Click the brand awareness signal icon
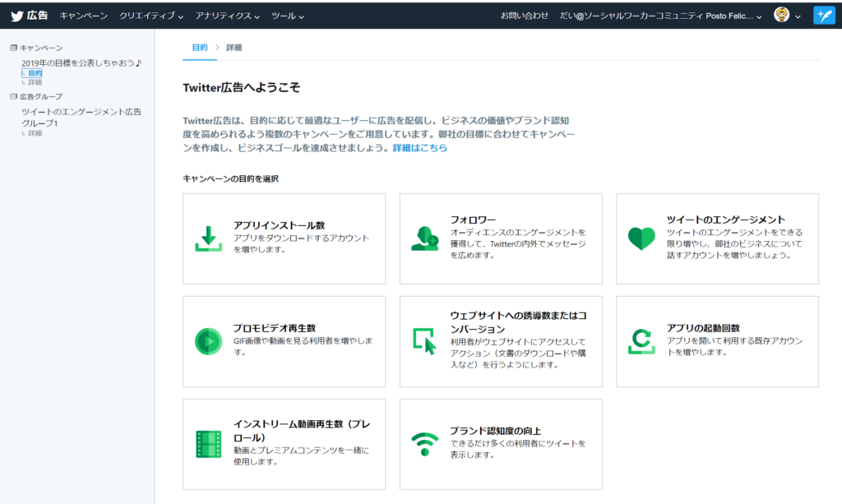 pyautogui.click(x=425, y=444)
